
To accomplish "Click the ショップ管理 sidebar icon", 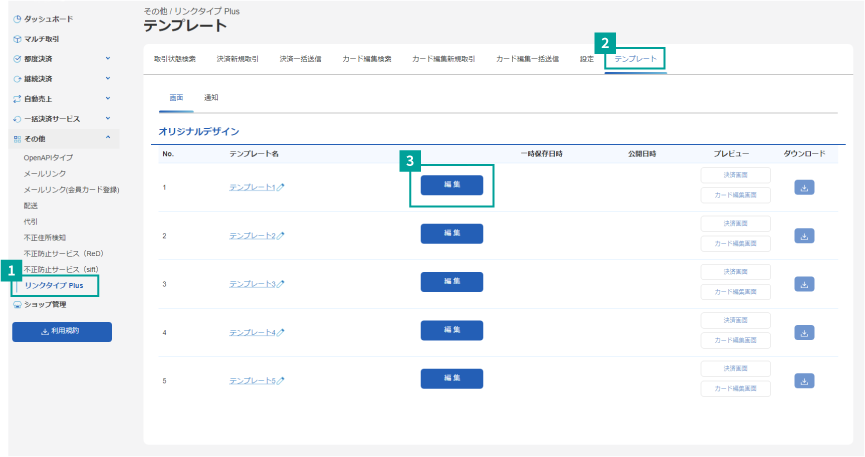I will 17,304.
